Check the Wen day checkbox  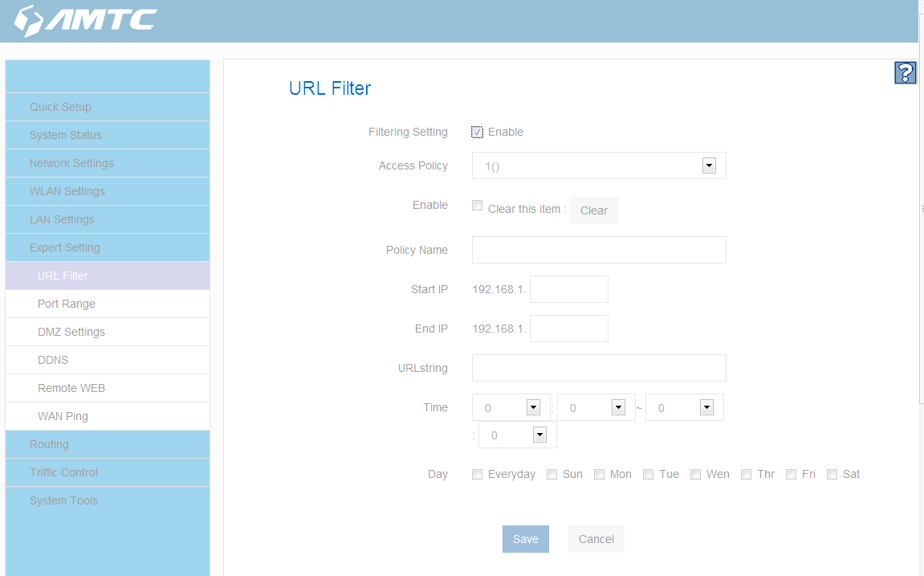(x=696, y=475)
